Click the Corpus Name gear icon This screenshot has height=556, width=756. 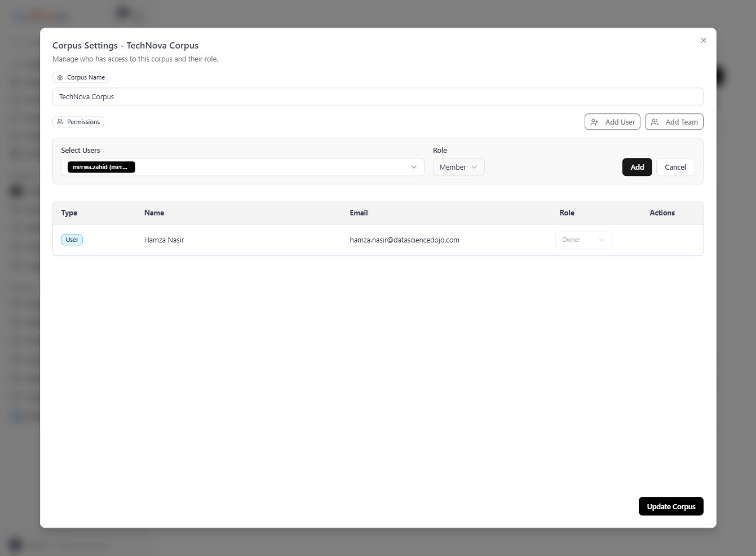point(60,77)
